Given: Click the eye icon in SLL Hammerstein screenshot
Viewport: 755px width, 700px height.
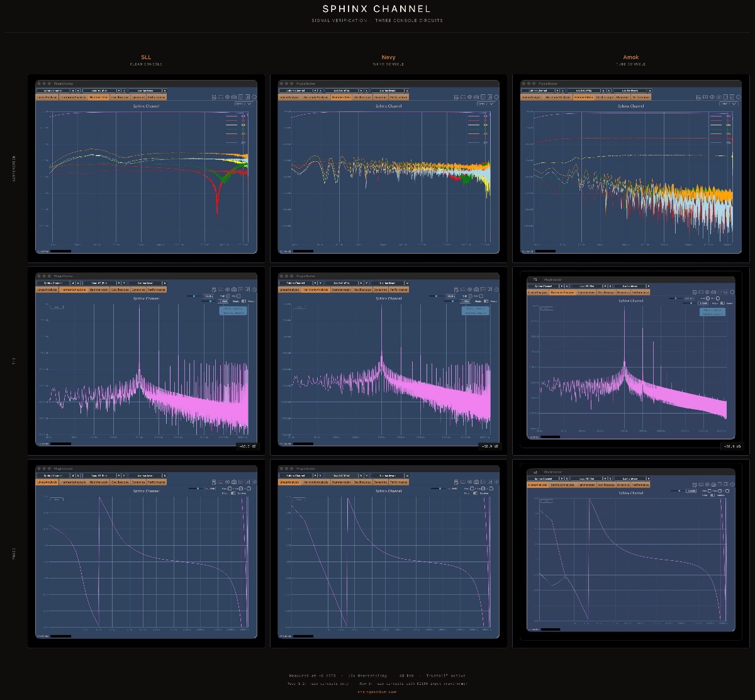Looking at the screenshot, I should [227, 97].
